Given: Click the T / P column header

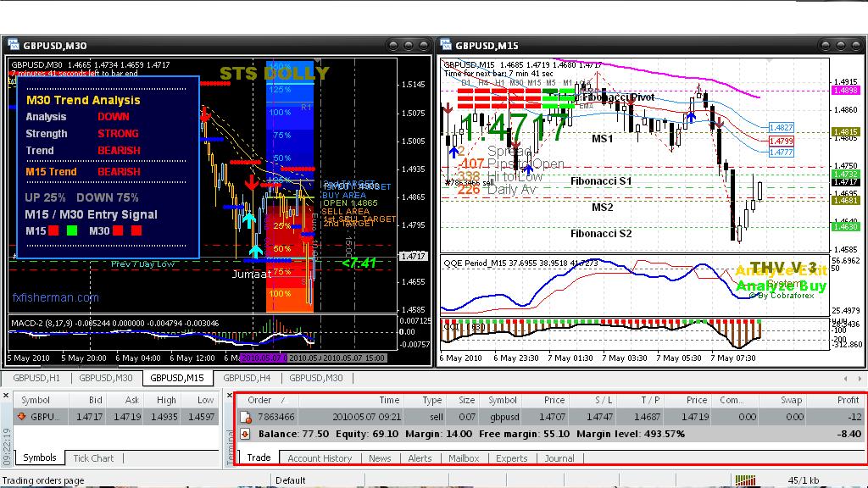Looking at the screenshot, I should click(642, 400).
